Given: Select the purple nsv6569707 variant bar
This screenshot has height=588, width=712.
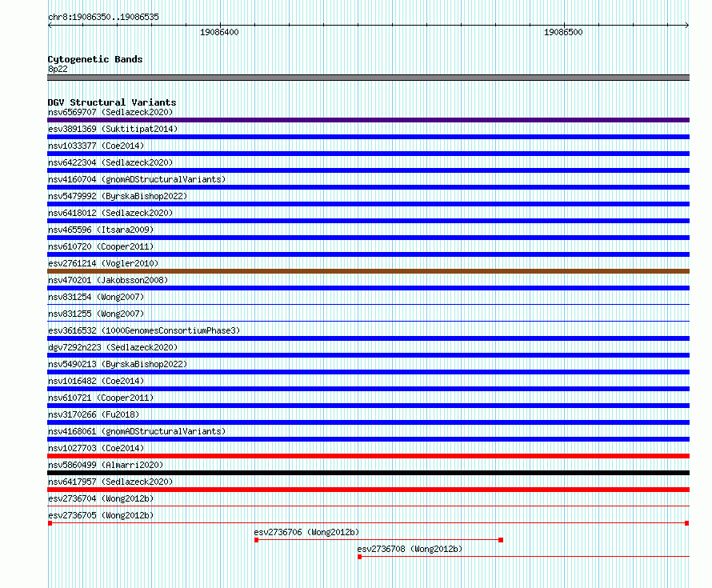Looking at the screenshot, I should [x=368, y=120].
